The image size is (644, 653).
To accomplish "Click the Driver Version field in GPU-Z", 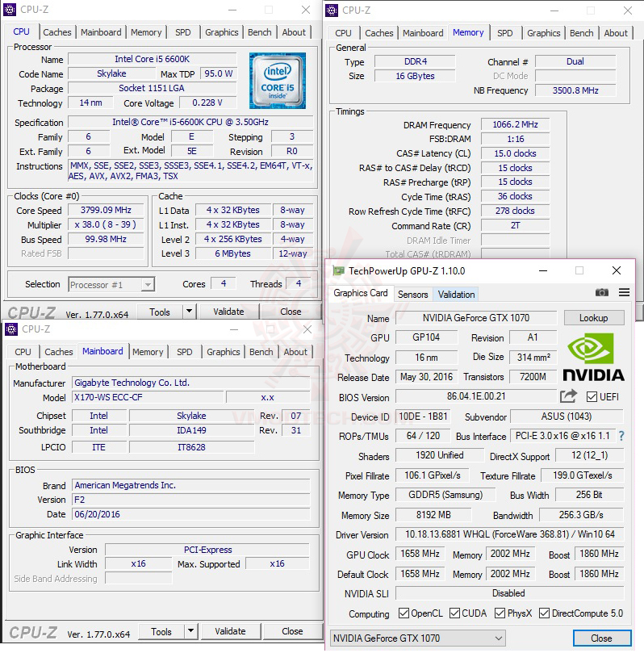I will 509,534.
